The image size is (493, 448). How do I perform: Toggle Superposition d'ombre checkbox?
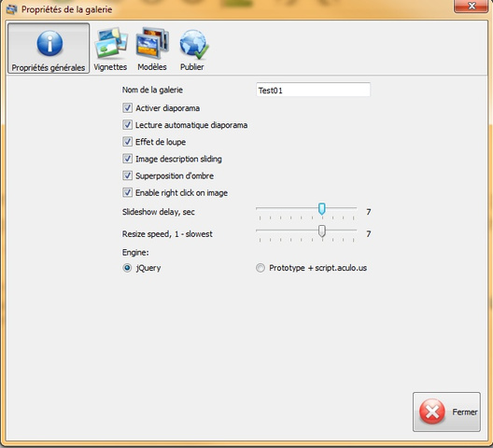(127, 175)
